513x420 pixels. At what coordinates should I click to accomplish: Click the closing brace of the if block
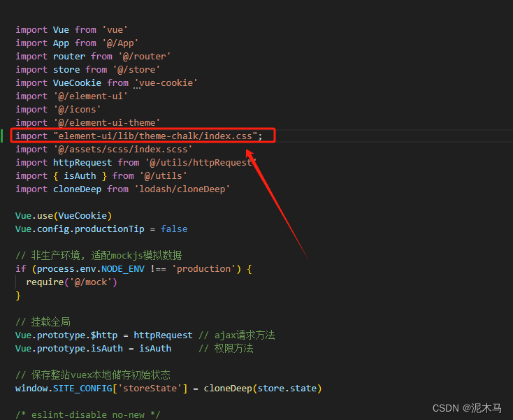click(18, 296)
